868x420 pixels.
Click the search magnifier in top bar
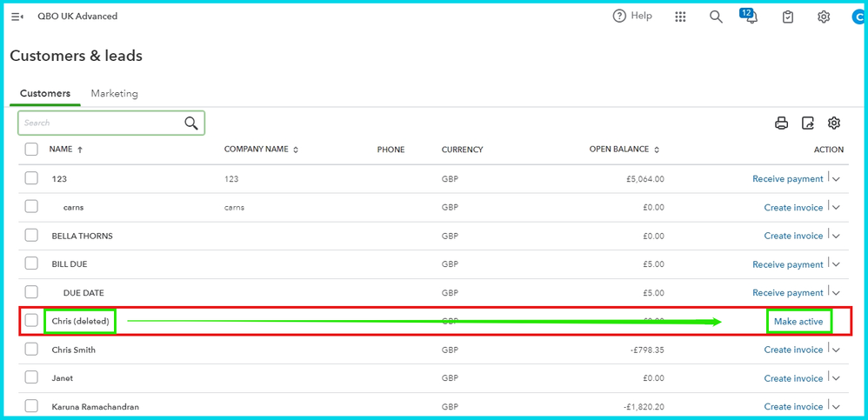716,17
